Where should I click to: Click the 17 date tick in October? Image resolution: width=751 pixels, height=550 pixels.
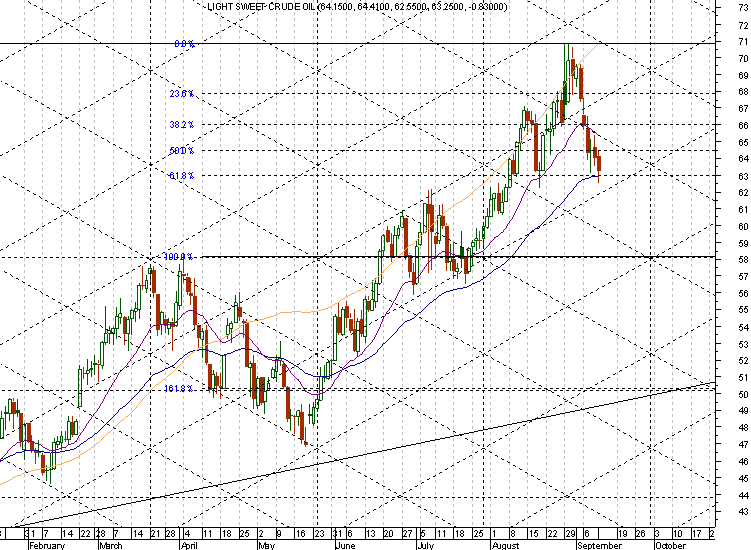[697, 534]
